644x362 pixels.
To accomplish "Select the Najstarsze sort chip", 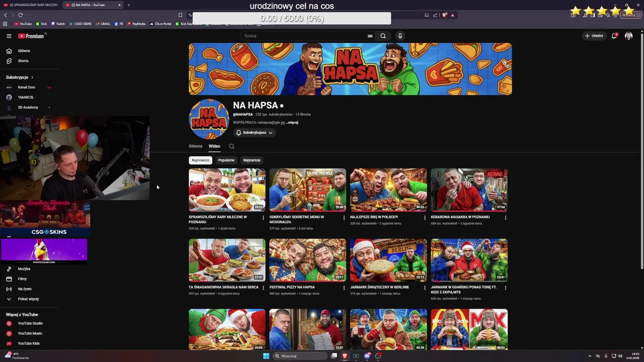I will click(x=252, y=160).
